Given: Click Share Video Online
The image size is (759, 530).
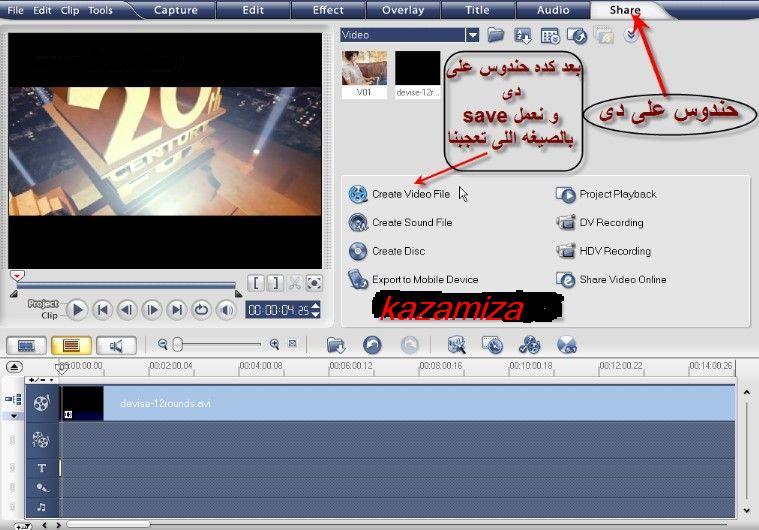Looking at the screenshot, I should pyautogui.click(x=611, y=280).
